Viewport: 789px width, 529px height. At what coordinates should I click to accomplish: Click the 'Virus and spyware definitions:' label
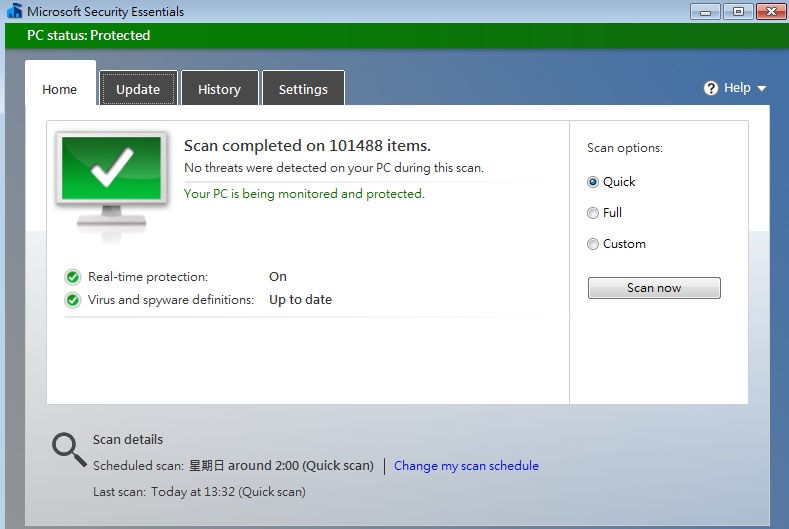click(x=171, y=300)
